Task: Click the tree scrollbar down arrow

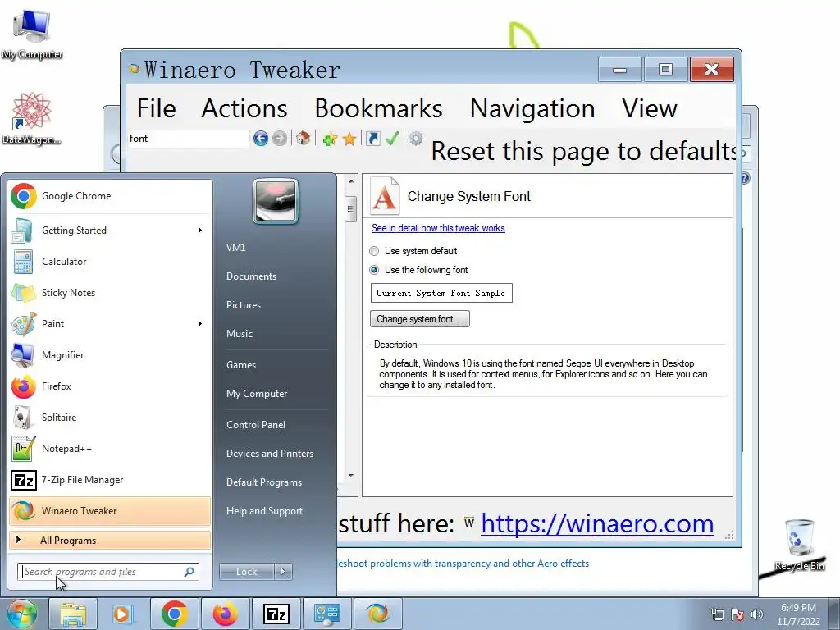Action: point(351,476)
